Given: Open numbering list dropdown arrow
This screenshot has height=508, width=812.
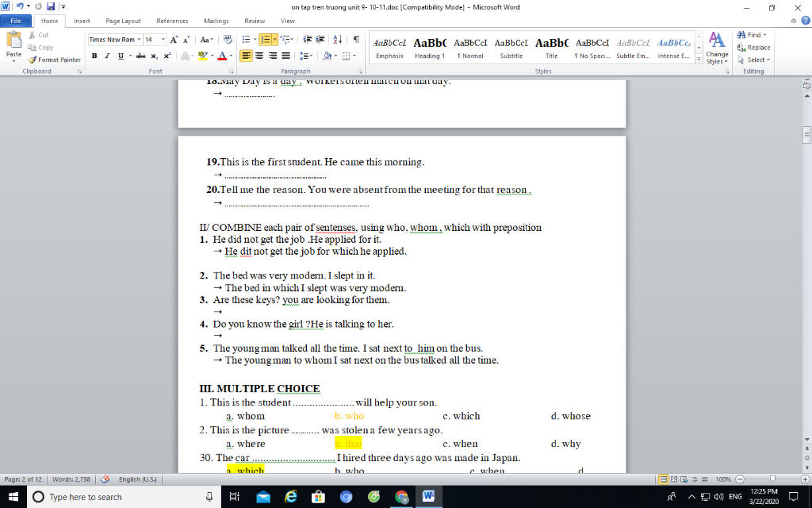Looking at the screenshot, I should tap(274, 40).
